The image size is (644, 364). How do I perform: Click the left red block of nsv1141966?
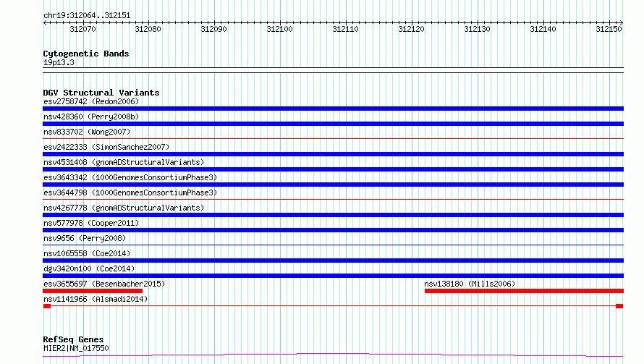point(47,306)
